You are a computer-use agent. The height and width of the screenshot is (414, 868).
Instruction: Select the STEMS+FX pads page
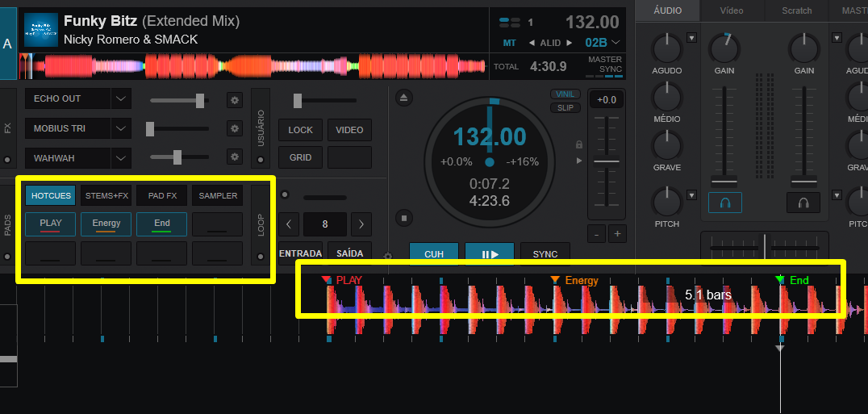[x=106, y=195]
